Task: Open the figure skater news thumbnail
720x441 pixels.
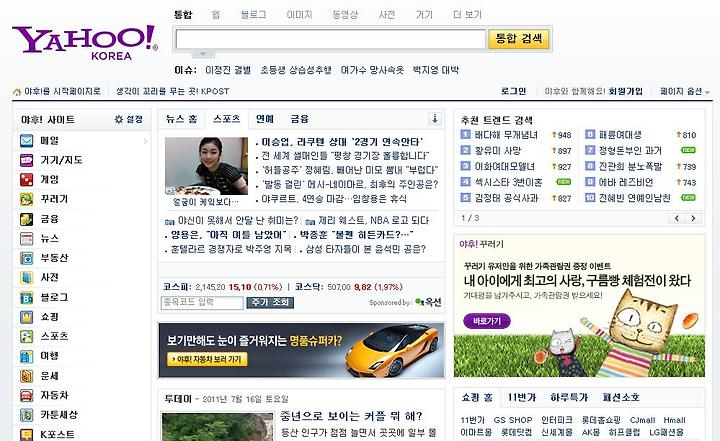Action: click(206, 166)
